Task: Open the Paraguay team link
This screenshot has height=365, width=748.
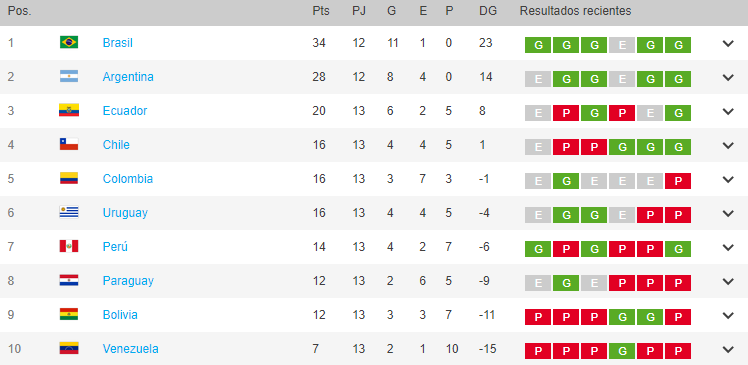Action: tap(128, 281)
